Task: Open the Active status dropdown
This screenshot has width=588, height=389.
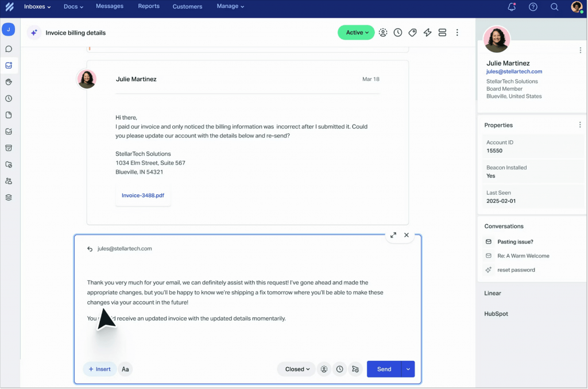Action: (x=356, y=33)
